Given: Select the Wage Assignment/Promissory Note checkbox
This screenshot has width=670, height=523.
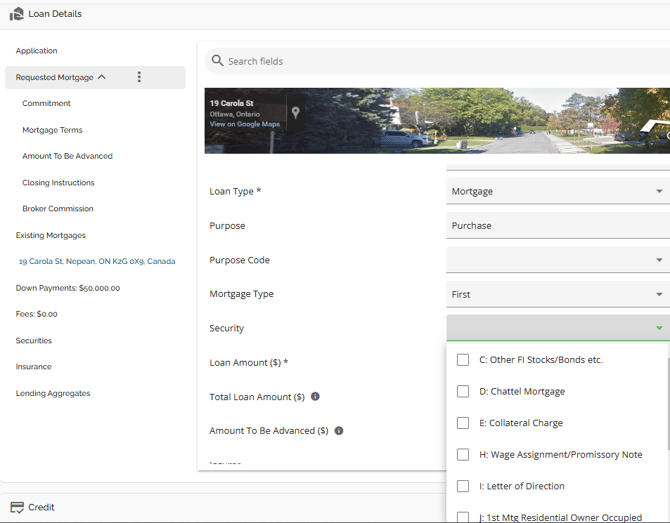Looking at the screenshot, I should (463, 455).
